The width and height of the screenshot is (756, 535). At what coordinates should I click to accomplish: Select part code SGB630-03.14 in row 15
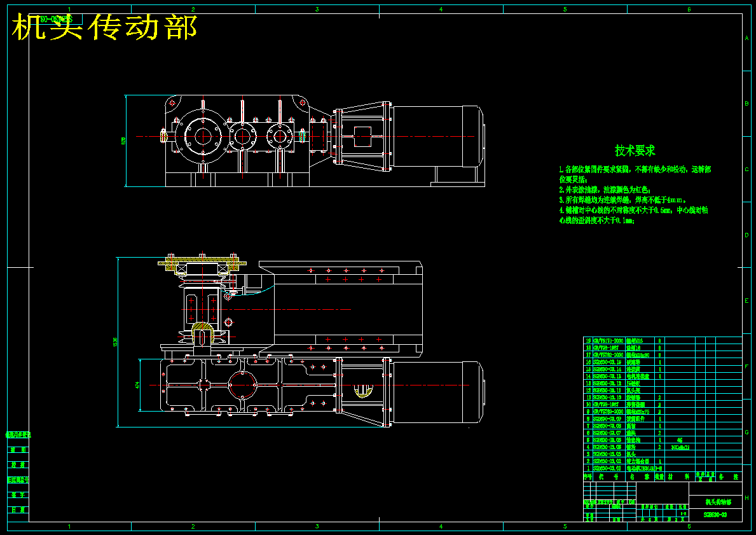point(607,369)
